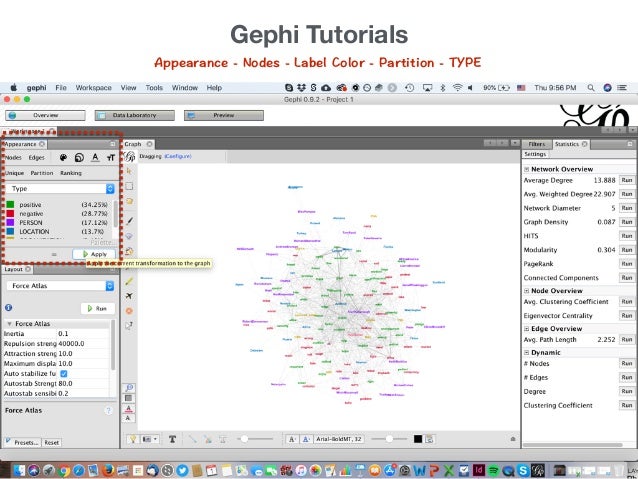Toggle show edge labels button
Image resolution: width=638 pixels, height=479 pixels.
tap(223, 439)
